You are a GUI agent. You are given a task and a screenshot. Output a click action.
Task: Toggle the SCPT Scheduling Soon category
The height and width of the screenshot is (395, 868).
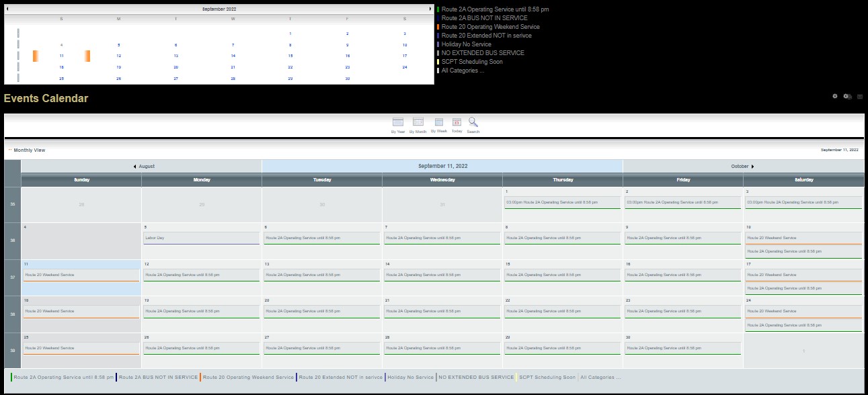[547, 378]
